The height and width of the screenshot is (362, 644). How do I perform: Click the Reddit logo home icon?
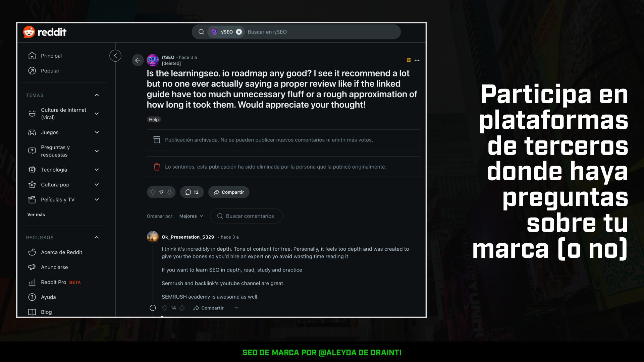pyautogui.click(x=45, y=32)
